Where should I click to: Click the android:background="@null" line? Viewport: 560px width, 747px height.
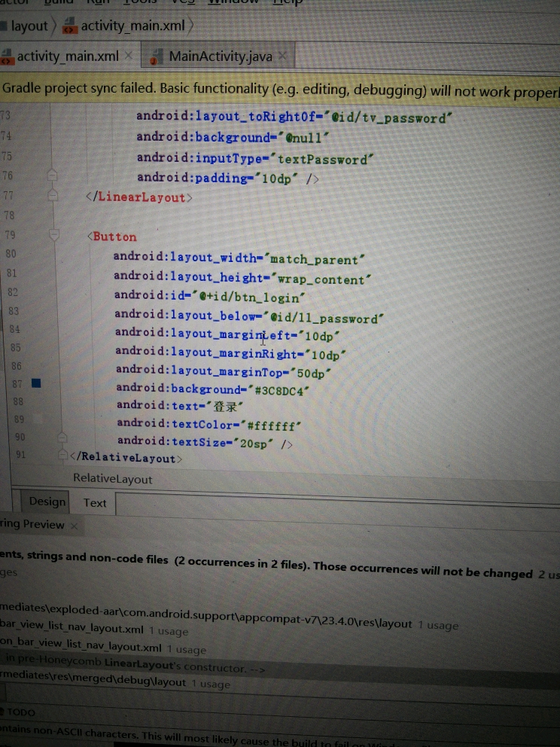pyautogui.click(x=233, y=137)
